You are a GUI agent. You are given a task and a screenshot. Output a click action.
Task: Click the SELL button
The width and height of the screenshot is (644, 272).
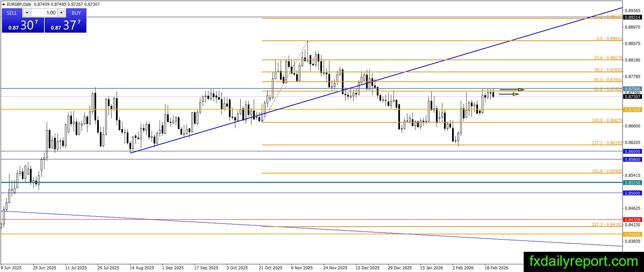coord(12,13)
